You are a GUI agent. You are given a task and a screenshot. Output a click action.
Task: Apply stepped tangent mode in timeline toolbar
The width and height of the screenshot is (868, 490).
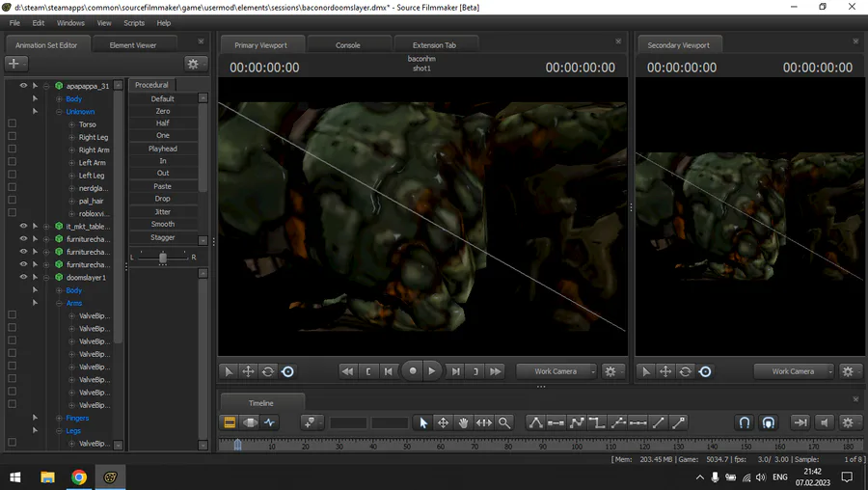597,422
